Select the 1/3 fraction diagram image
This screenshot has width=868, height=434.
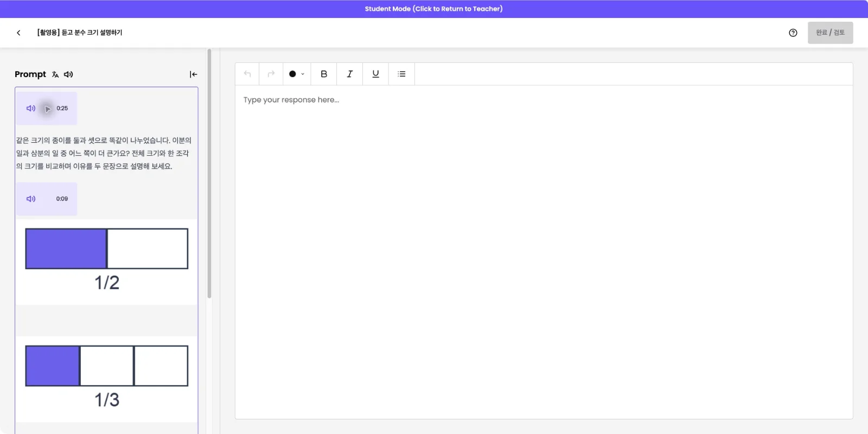(107, 379)
